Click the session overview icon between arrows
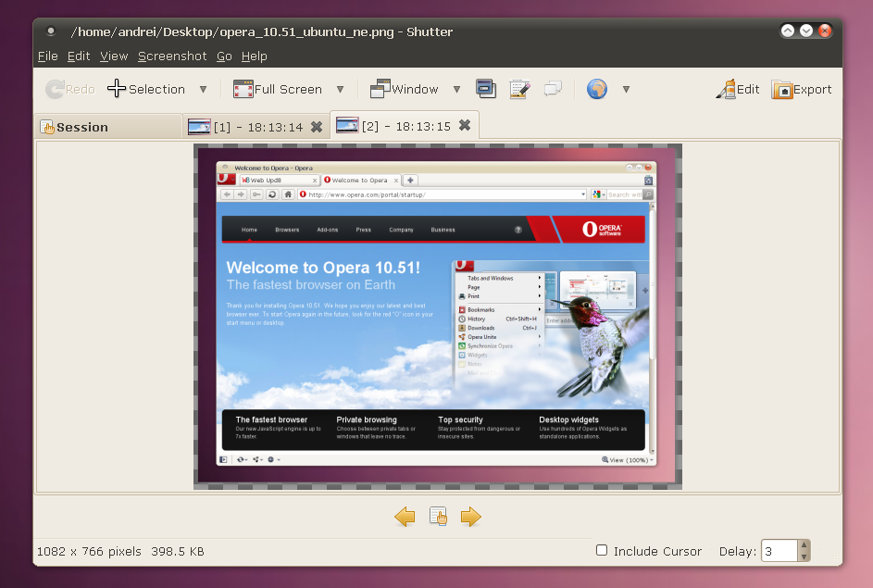 point(438,516)
